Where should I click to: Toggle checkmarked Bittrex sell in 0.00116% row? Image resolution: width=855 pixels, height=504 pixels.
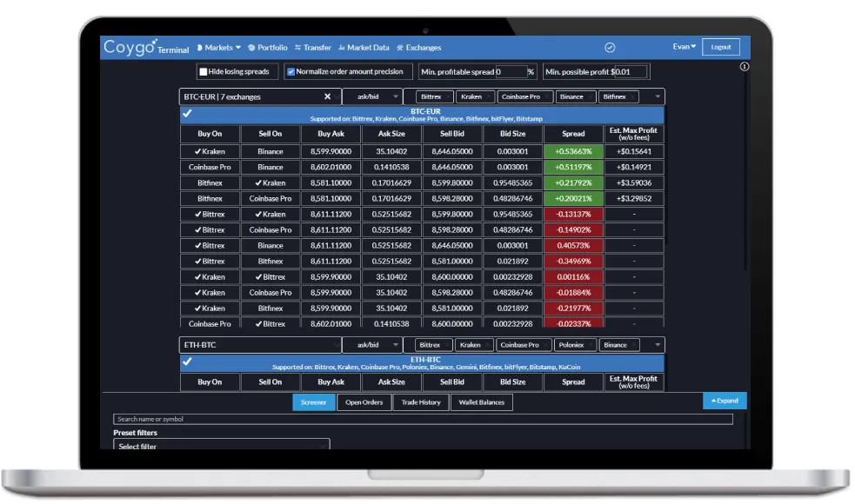270,277
